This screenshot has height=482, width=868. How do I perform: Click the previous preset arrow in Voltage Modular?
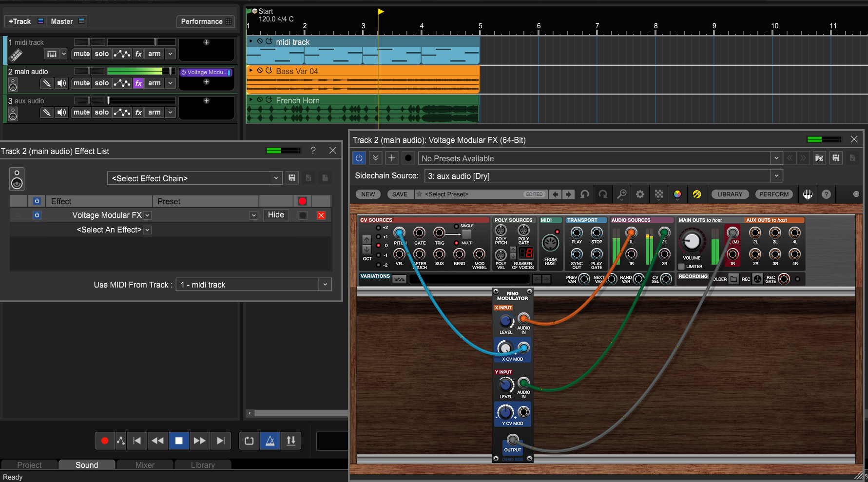(555, 194)
